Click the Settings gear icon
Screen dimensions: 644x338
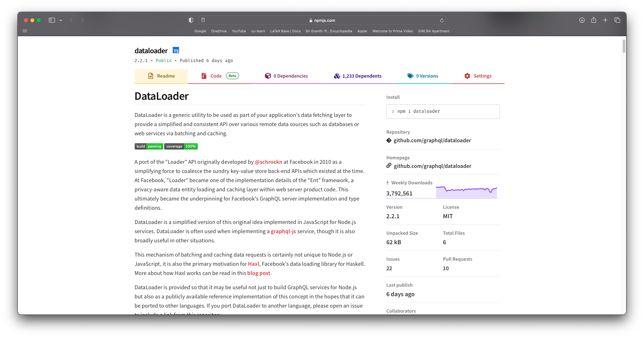coord(467,76)
